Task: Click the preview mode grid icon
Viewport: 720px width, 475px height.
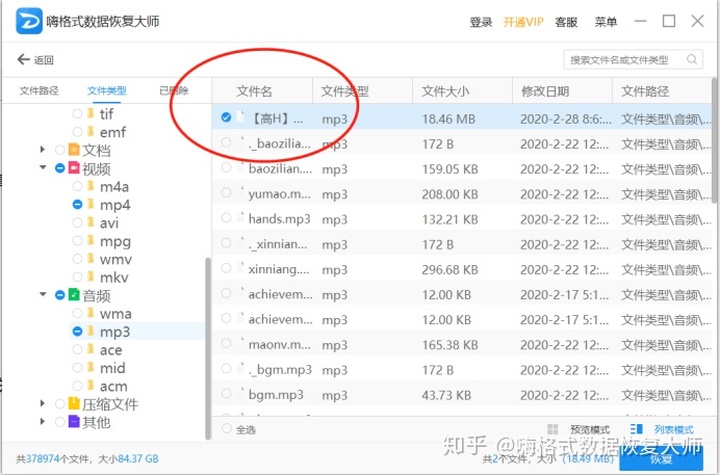Action: 553,429
